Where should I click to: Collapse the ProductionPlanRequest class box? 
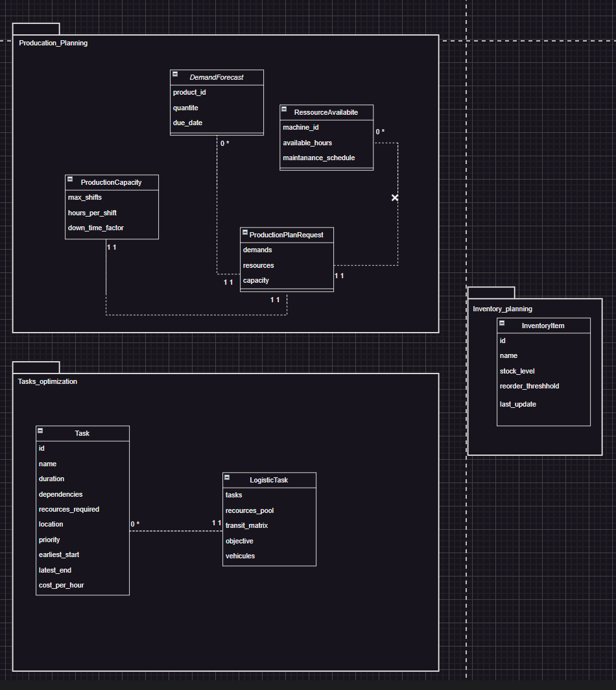point(245,232)
